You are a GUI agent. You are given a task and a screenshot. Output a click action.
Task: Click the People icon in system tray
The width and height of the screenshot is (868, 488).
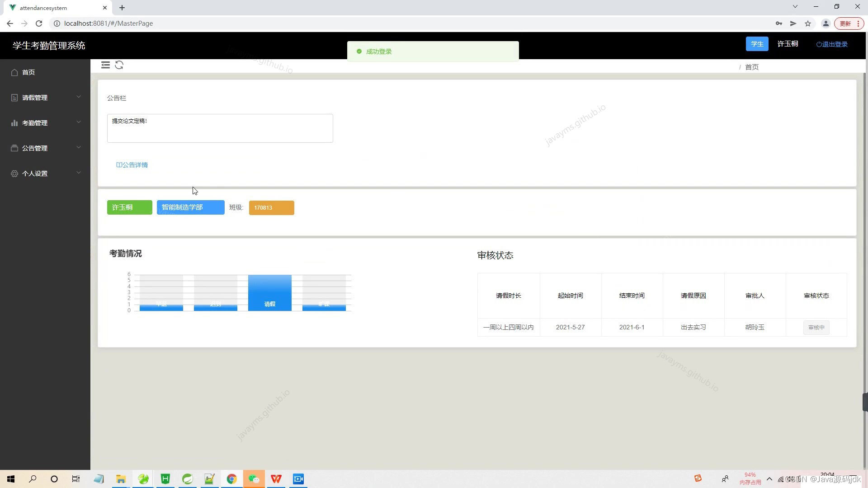725,479
